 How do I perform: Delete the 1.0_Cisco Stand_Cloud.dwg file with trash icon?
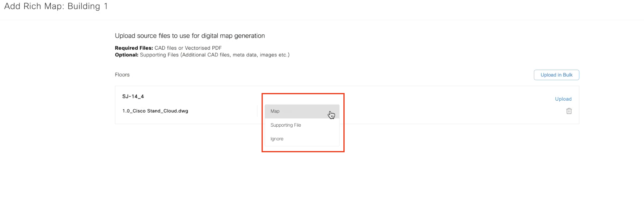coord(569,111)
